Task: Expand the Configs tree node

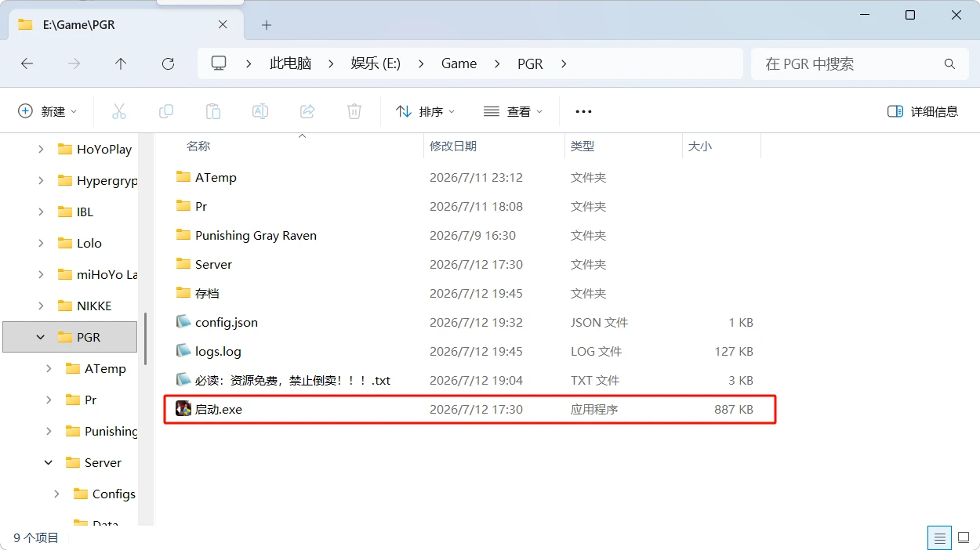Action: pyautogui.click(x=56, y=494)
